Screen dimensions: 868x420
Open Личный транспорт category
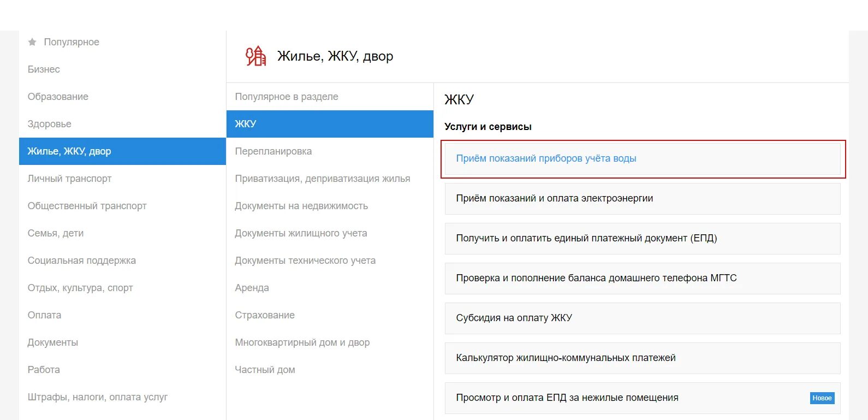(x=69, y=179)
